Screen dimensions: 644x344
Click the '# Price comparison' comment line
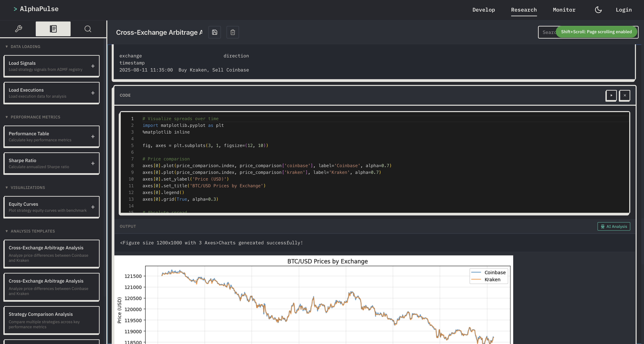[166, 159]
